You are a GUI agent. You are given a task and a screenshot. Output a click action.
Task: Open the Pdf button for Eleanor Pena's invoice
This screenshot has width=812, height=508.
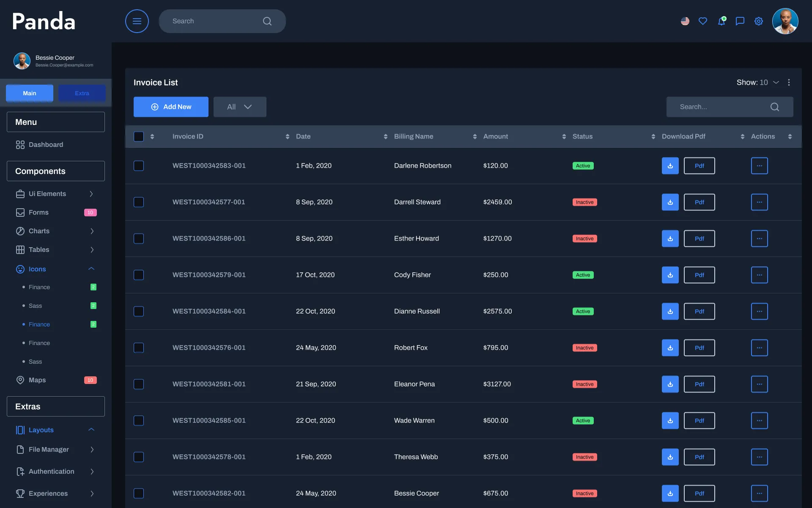click(699, 384)
